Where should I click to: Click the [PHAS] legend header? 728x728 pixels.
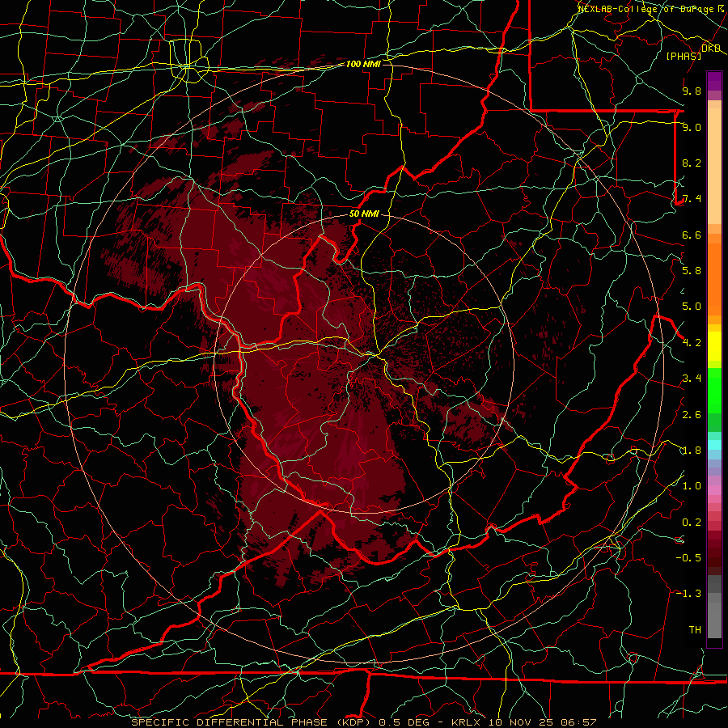[684, 56]
